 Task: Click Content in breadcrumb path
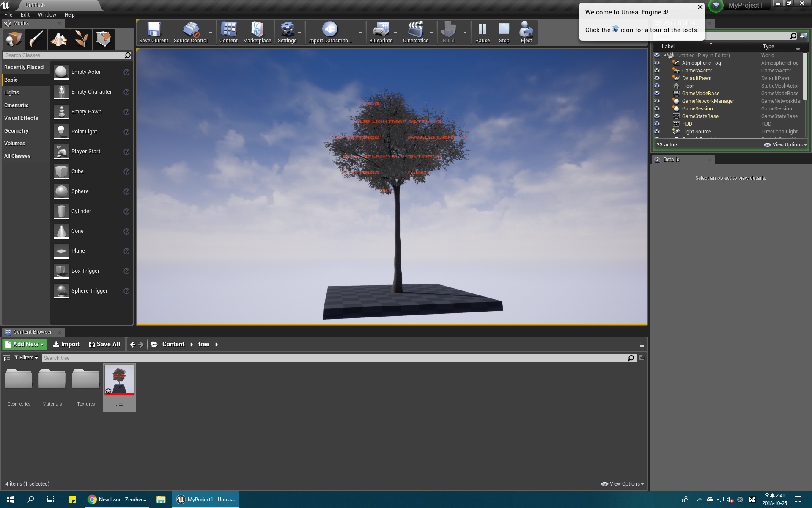pos(173,345)
